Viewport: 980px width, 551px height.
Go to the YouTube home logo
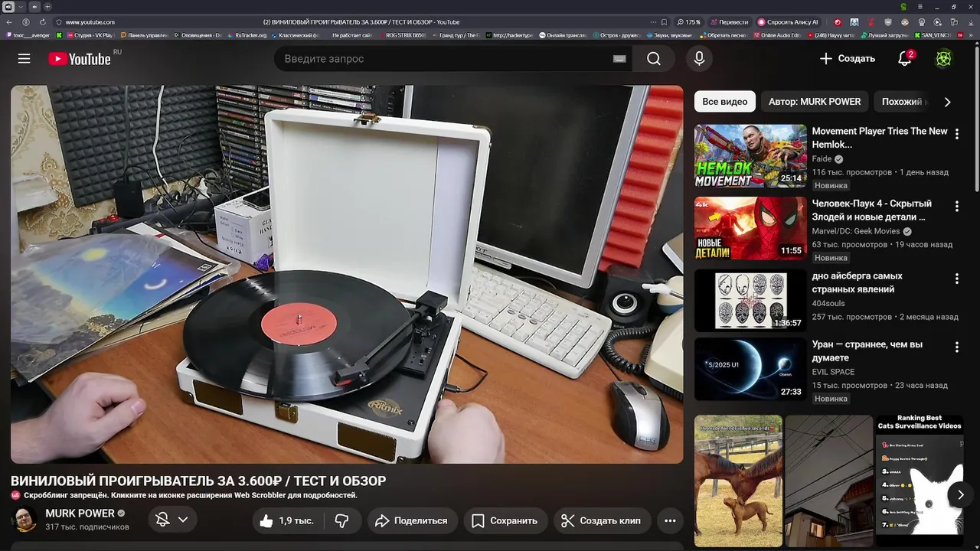pyautogui.click(x=80, y=59)
